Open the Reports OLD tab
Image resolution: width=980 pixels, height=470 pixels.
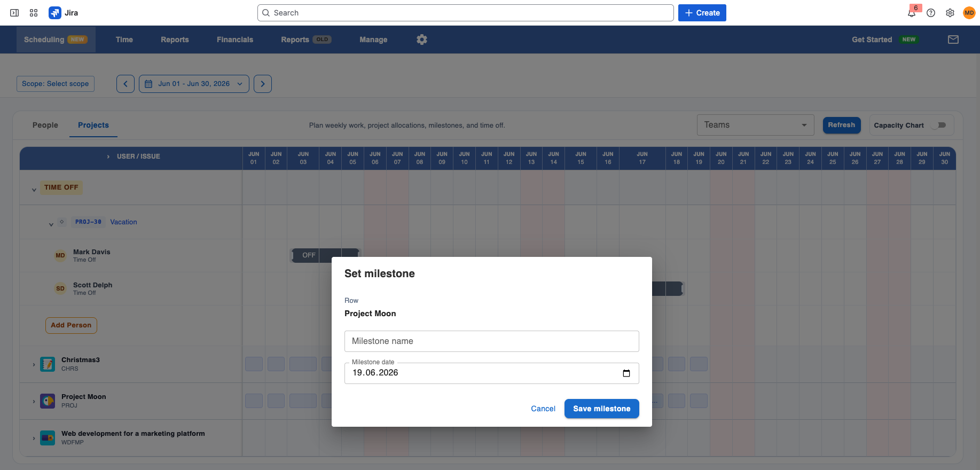click(x=306, y=40)
